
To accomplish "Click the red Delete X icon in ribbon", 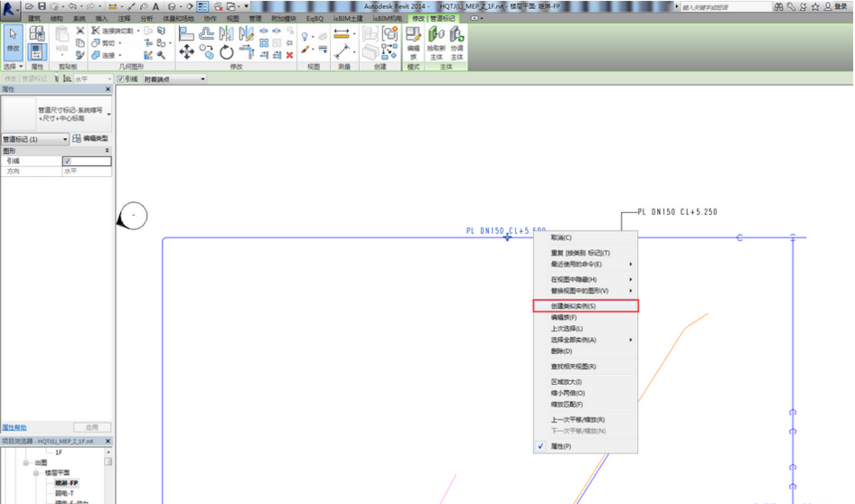I will (x=289, y=54).
